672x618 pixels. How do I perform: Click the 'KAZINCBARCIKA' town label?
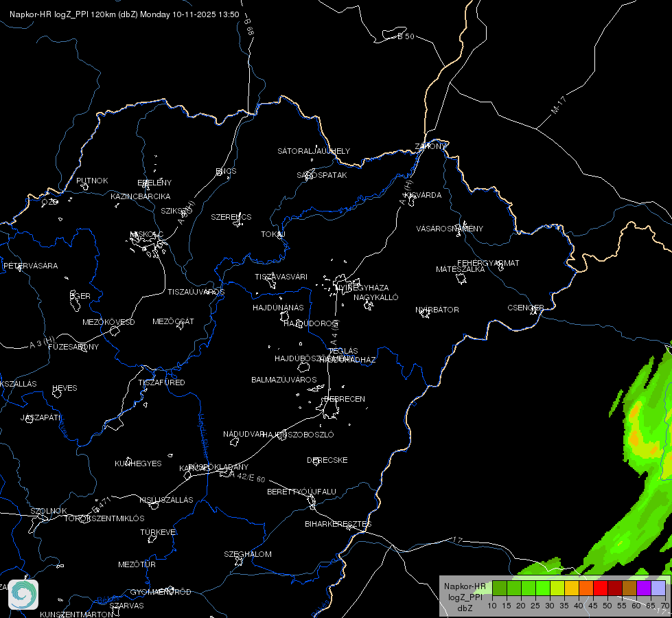click(141, 196)
